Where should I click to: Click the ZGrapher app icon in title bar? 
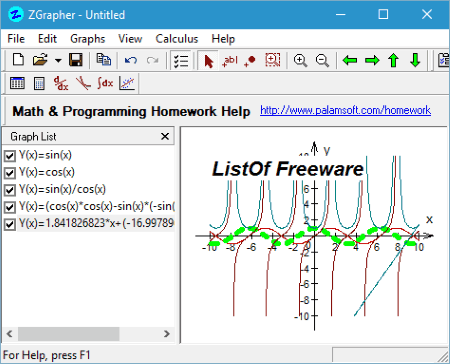[16, 14]
